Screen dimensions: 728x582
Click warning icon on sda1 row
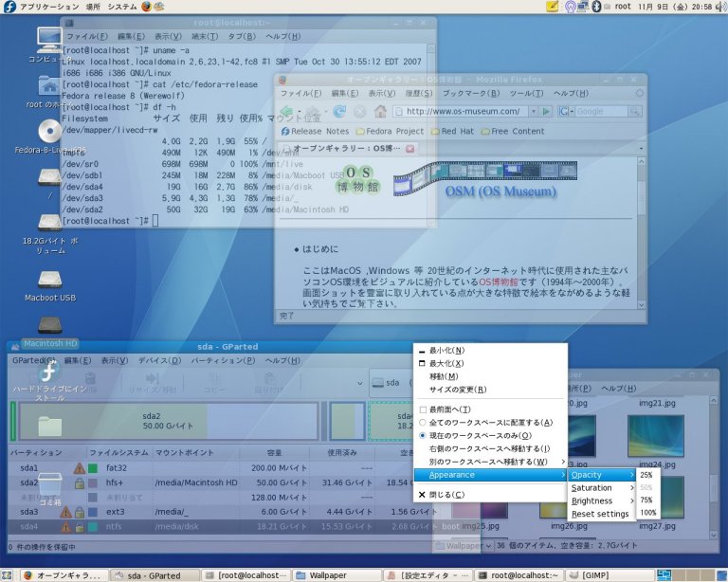[x=80, y=468]
